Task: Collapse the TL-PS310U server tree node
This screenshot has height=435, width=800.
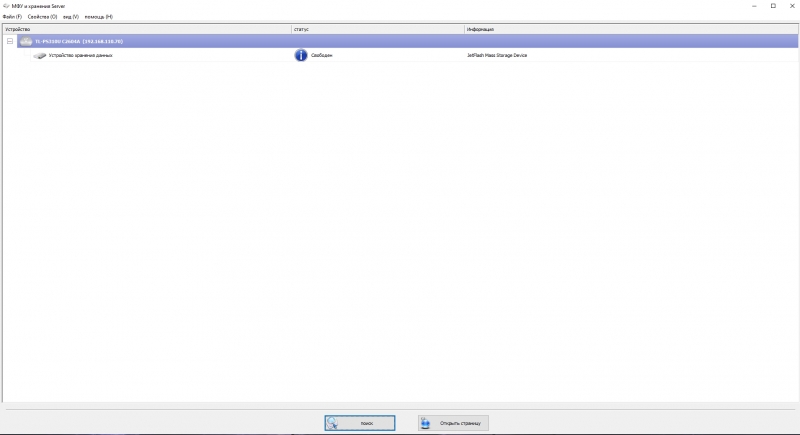Action: tap(10, 42)
